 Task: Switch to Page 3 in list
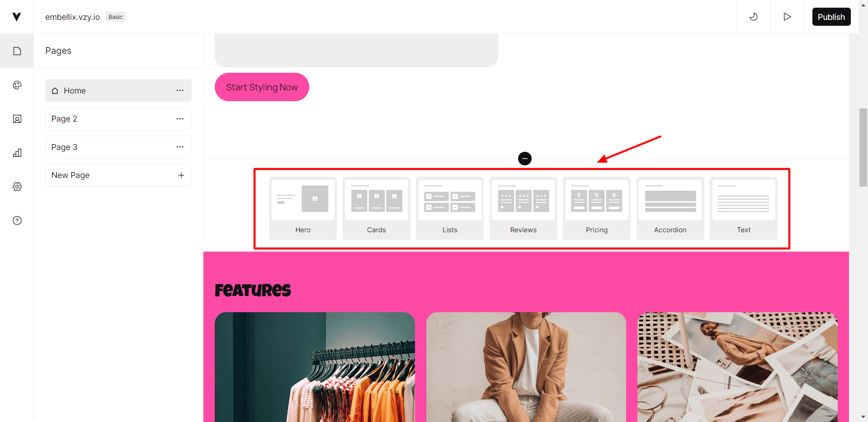118,147
